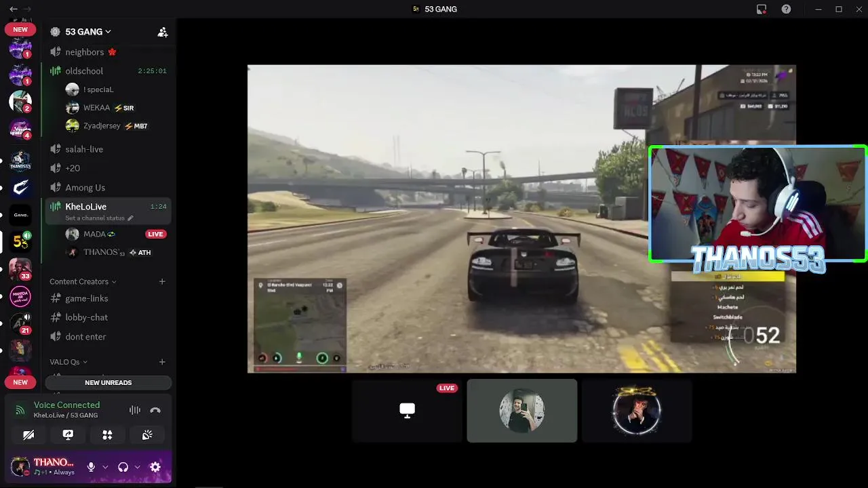Open the pink circular MAFIA-style server icon
This screenshot has height=488, width=868.
coord(20,296)
